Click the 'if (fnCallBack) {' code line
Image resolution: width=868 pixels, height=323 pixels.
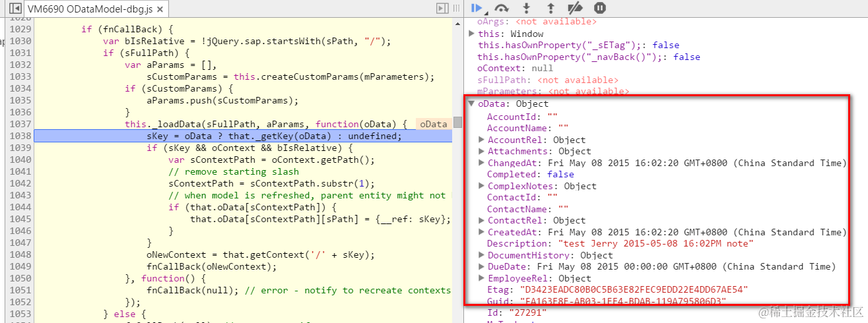pyautogui.click(x=127, y=29)
